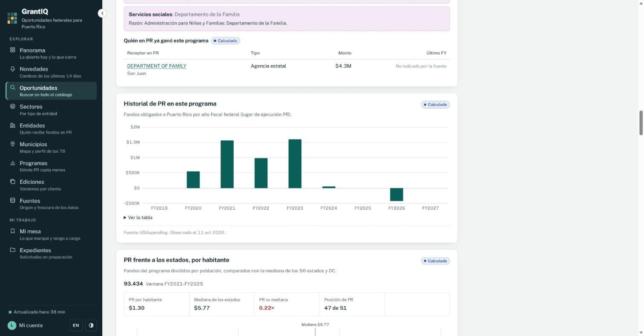Viewport: 644px width, 336px height.
Task: Click the Mediana de los estados $5.77 stat
Action: (221, 304)
